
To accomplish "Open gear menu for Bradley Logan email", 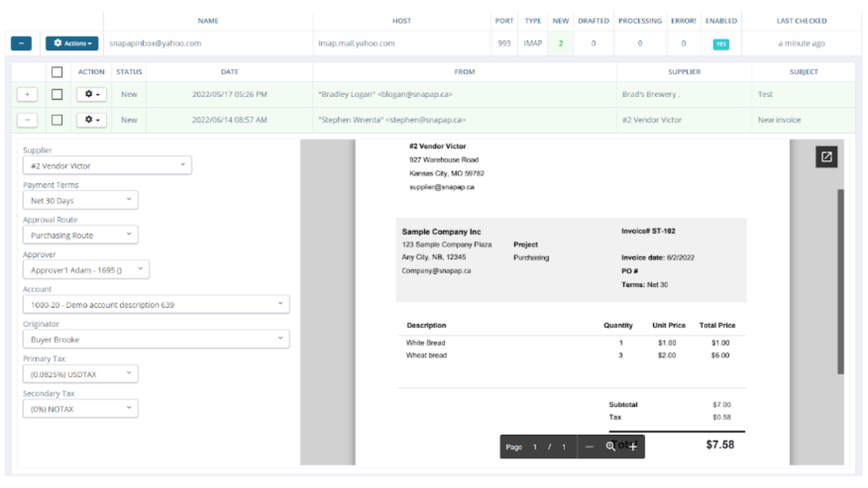I will [91, 94].
